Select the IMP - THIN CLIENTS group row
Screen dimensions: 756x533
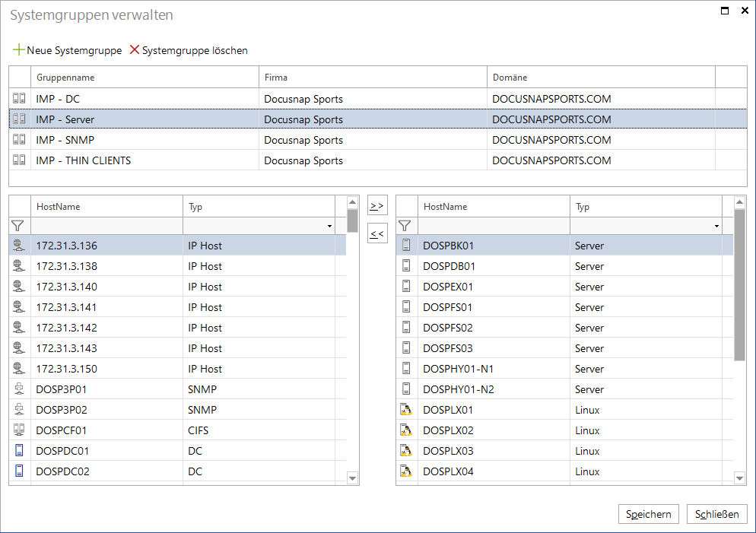(x=378, y=160)
